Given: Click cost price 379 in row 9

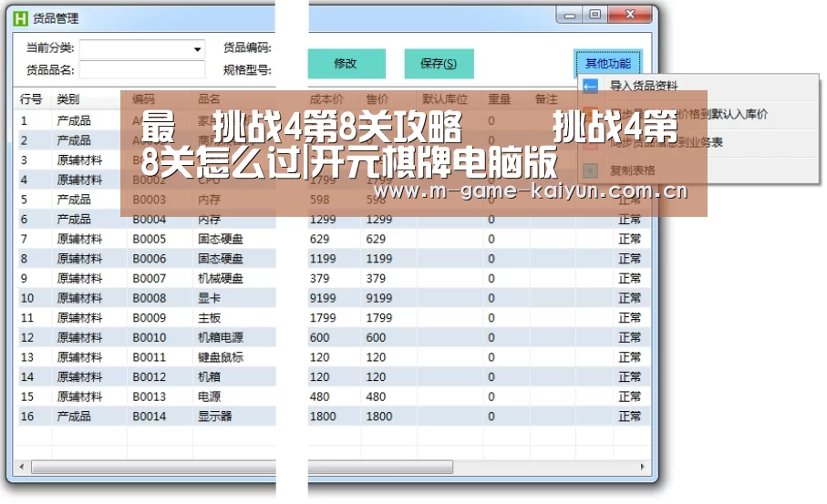Looking at the screenshot, I should coord(320,278).
